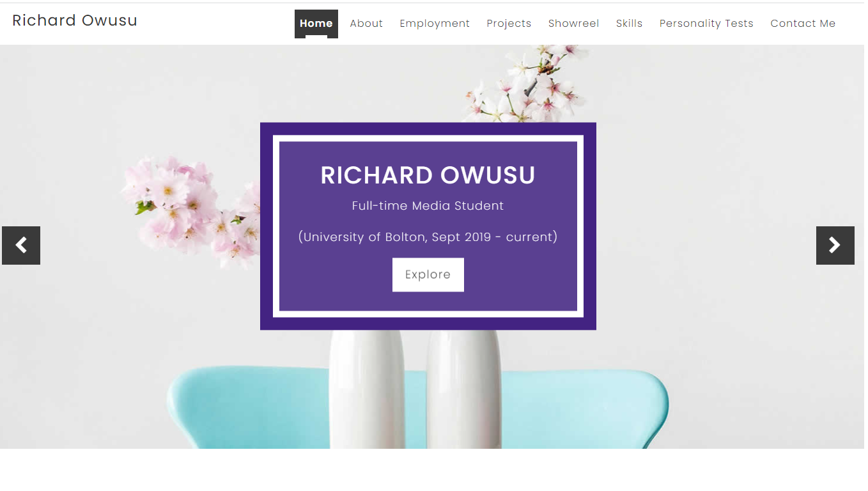Select the 'Full-time Media Student' text
The image size is (868, 491).
[x=428, y=206]
